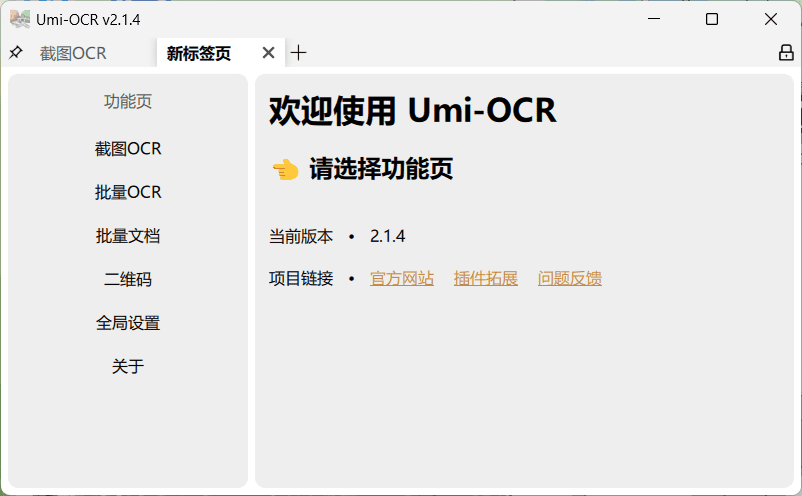Image resolution: width=802 pixels, height=496 pixels.
Task: Open the 二维码 function page
Action: tap(128, 280)
